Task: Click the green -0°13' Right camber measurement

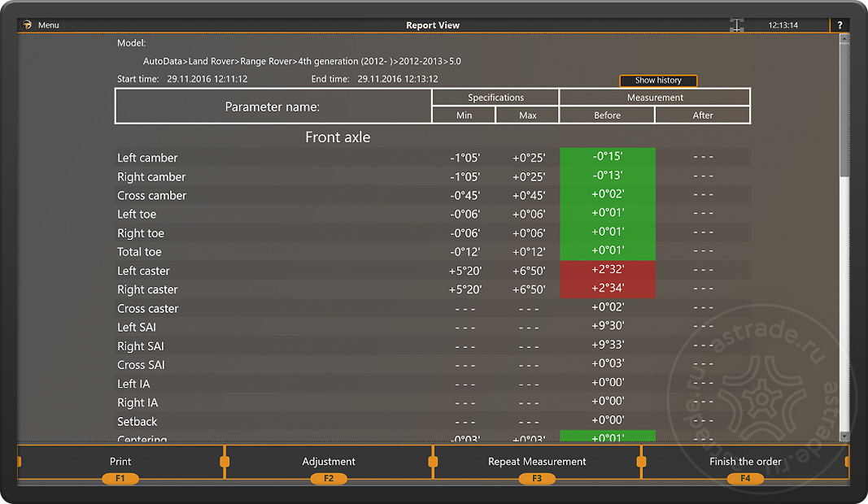Action: 608,176
